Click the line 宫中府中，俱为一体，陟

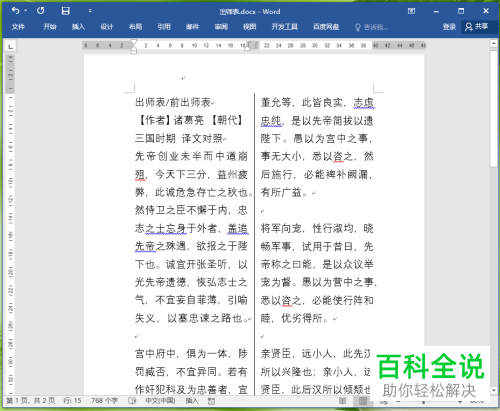point(191,354)
